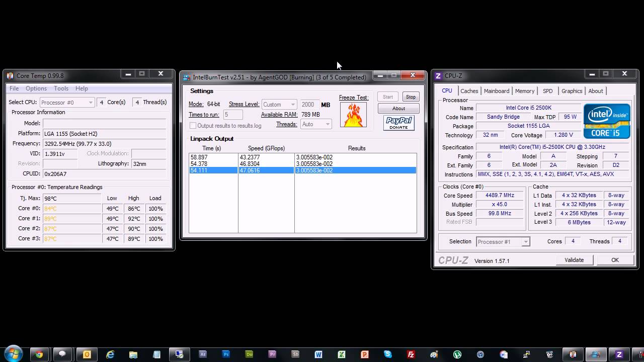
Task: Click the Multiplier value x 45.0
Action: [x=500, y=205]
